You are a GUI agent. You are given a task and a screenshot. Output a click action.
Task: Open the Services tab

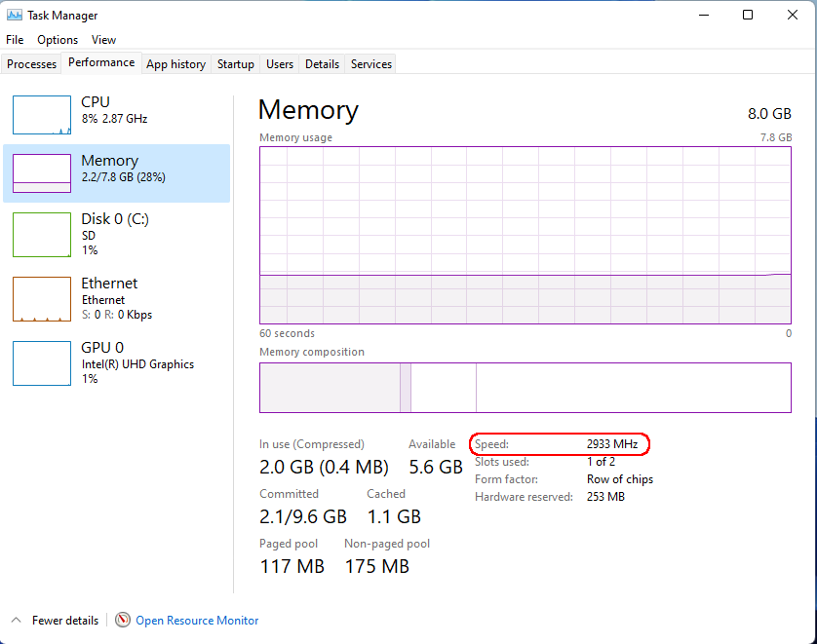pyautogui.click(x=371, y=64)
